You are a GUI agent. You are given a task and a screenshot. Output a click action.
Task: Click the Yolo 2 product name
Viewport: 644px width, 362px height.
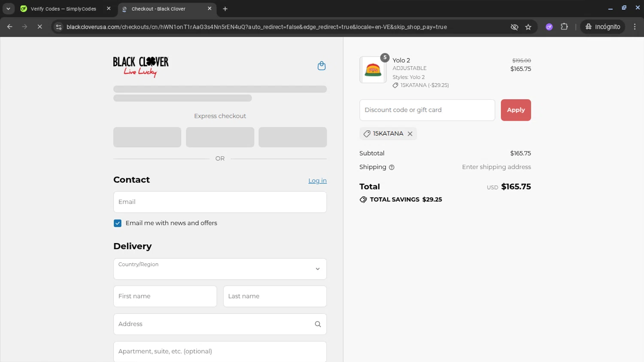coord(401,61)
